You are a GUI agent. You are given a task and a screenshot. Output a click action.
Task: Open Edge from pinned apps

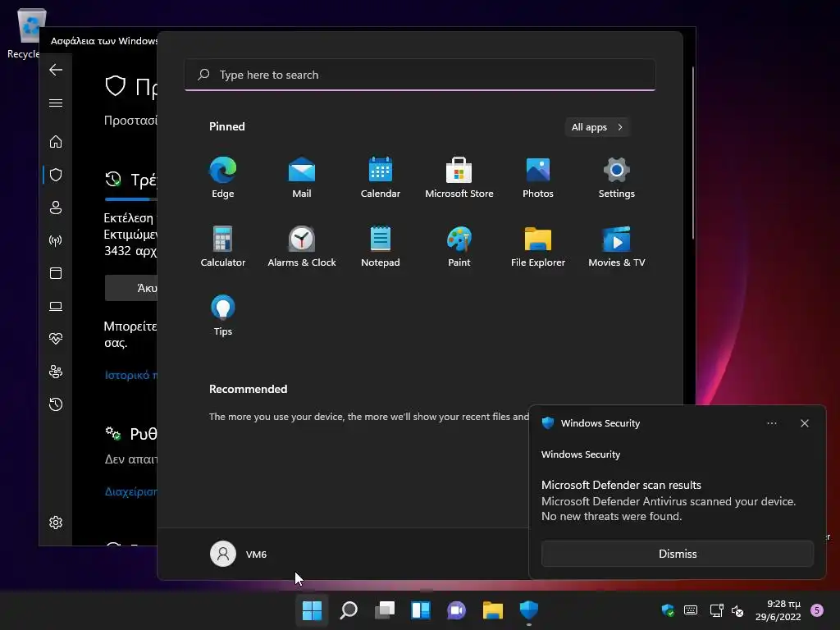(x=223, y=177)
